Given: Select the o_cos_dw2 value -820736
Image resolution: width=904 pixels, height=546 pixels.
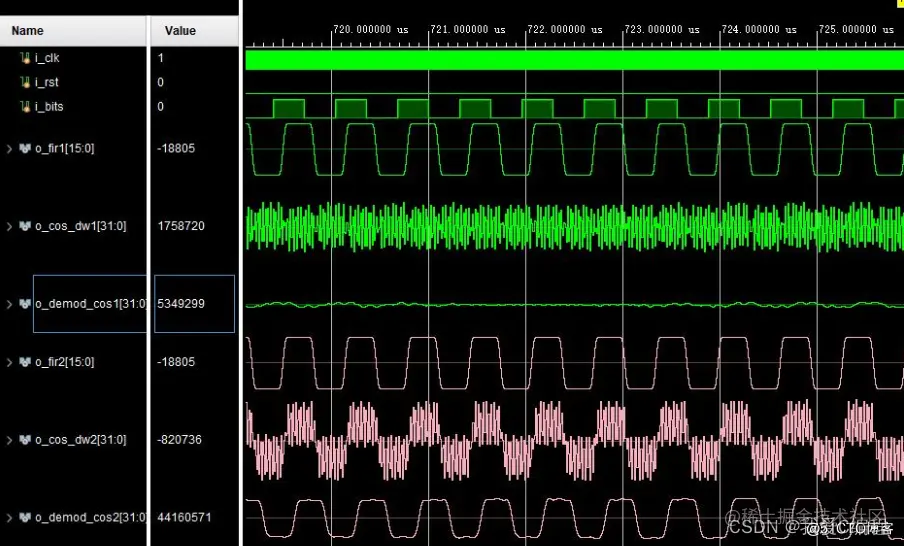Looking at the screenshot, I should click(180, 440).
